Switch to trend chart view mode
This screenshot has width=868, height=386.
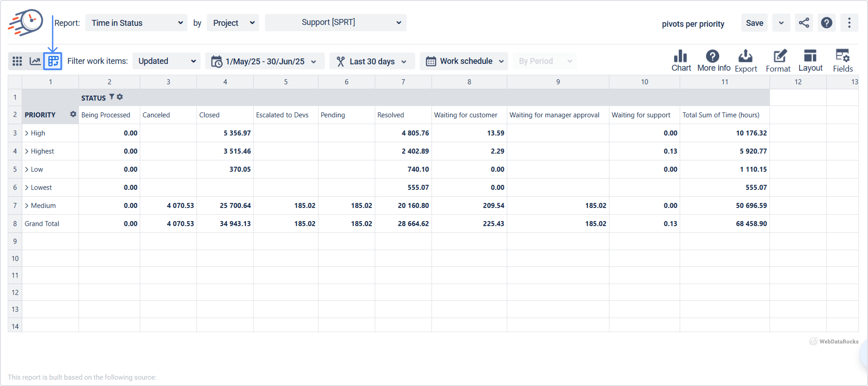35,61
